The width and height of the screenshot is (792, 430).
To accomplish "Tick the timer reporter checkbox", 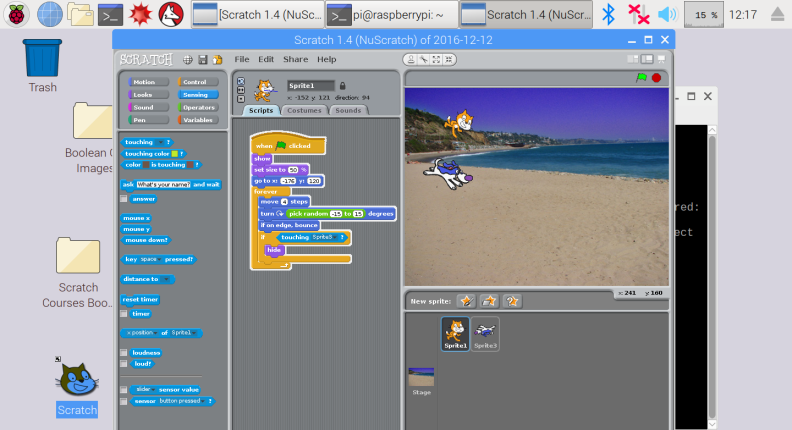I will [x=124, y=314].
